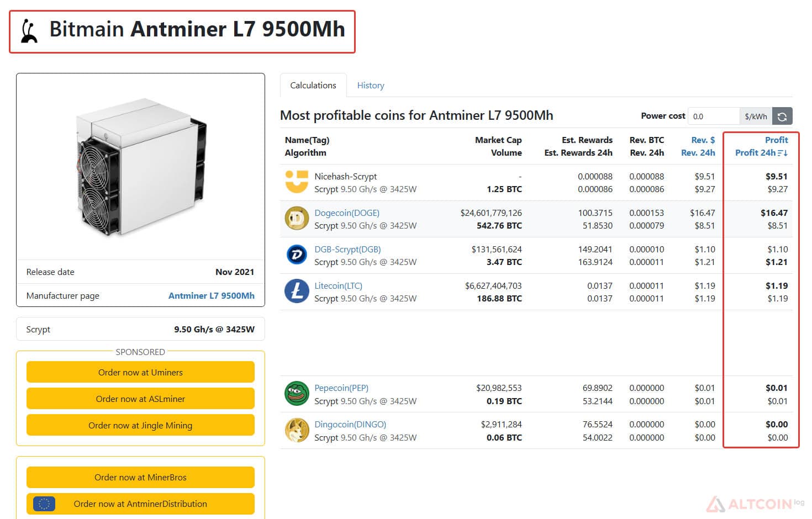Image resolution: width=812 pixels, height=519 pixels.
Task: Open Antminer L7 9500Mh manufacturer page link
Action: [212, 295]
